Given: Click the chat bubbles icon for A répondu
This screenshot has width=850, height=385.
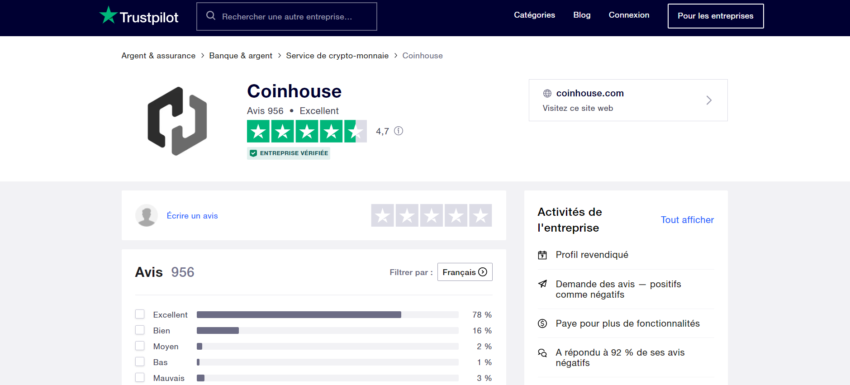Looking at the screenshot, I should coord(542,353).
